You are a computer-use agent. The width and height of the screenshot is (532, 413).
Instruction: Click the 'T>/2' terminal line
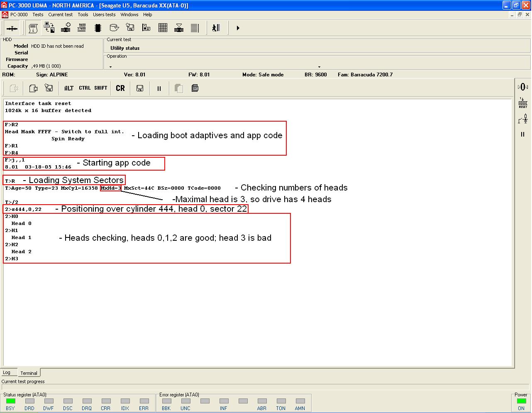point(12,202)
